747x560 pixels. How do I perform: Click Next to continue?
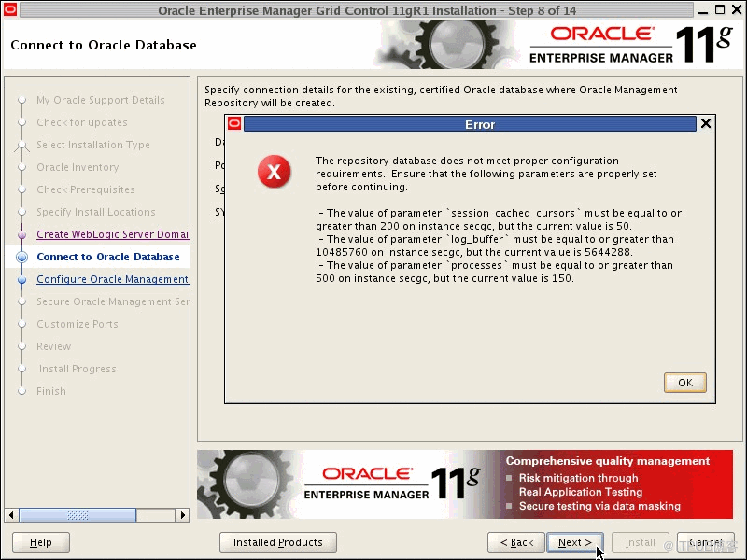tap(575, 542)
